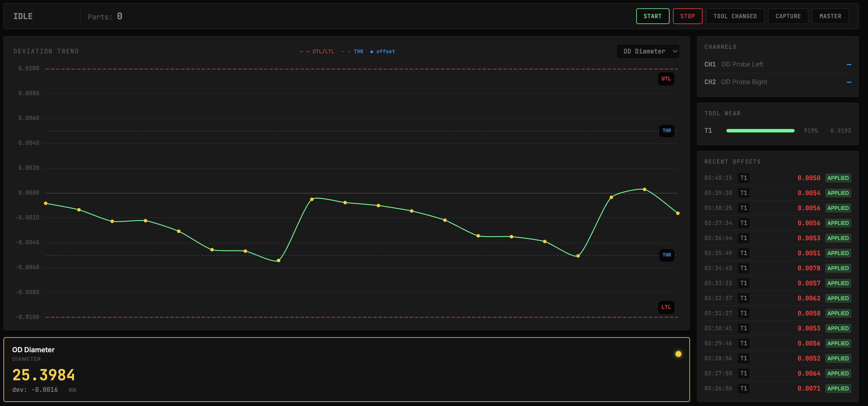Click the green START button
The width and height of the screenshot is (868, 406).
[x=652, y=16]
